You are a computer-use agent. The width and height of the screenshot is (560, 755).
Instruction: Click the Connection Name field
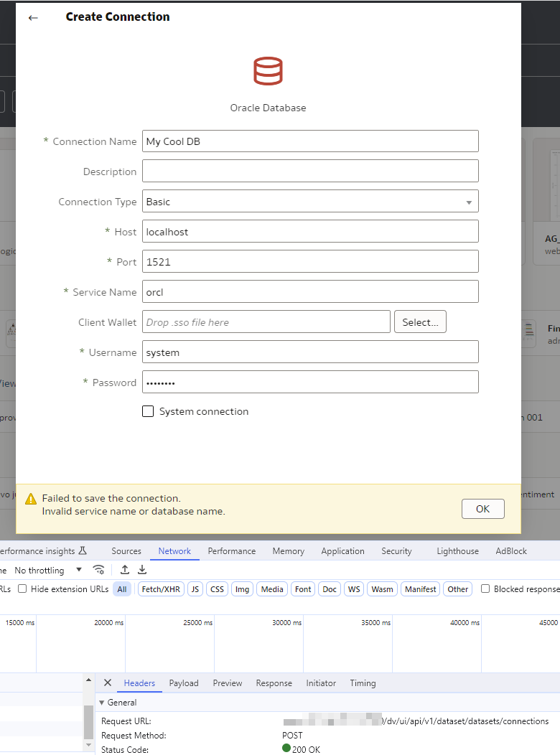(x=310, y=141)
